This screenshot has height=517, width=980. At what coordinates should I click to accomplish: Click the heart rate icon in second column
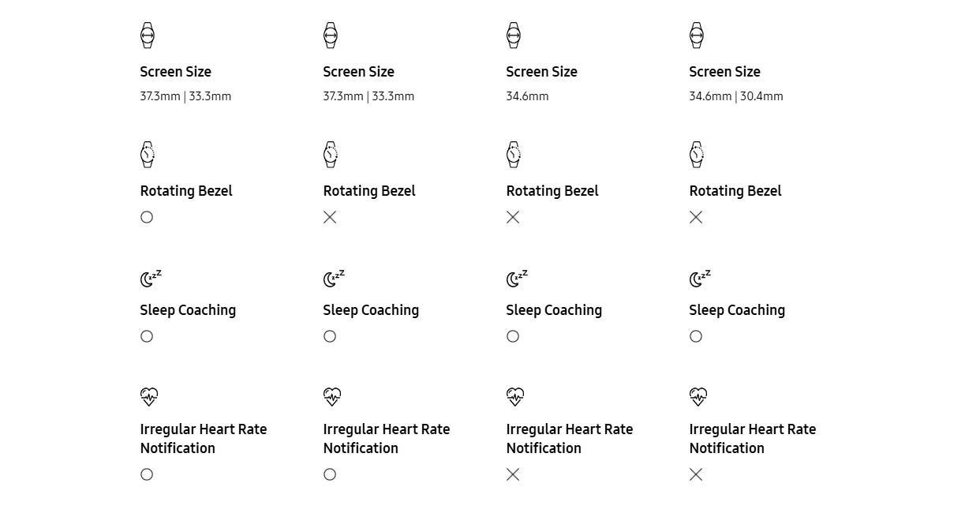(x=332, y=397)
